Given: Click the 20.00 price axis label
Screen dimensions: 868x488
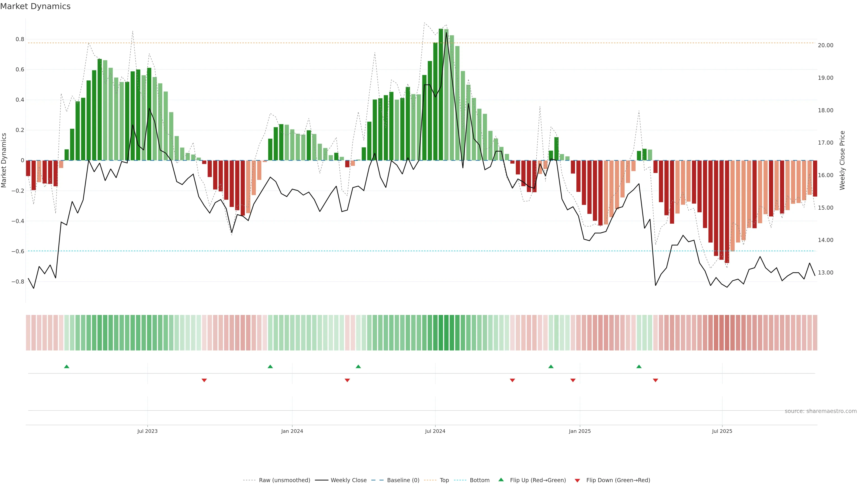Looking at the screenshot, I should coord(826,45).
